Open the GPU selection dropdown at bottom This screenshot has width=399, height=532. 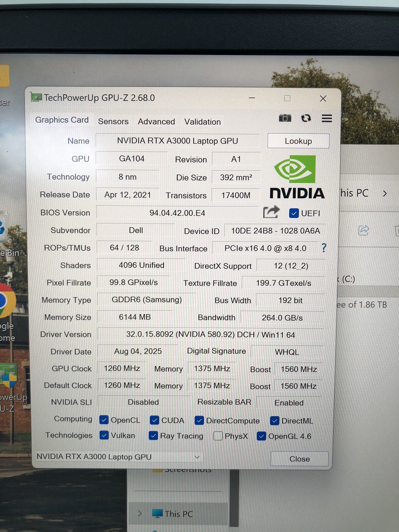[x=119, y=457]
